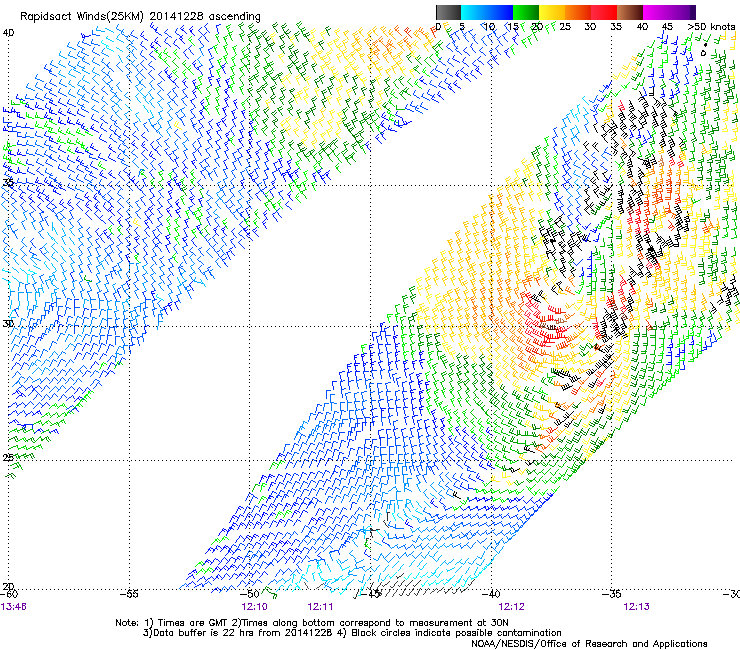Click the note 'Times are GMT' line
The width and height of the screenshot is (740, 650).
coord(312,623)
